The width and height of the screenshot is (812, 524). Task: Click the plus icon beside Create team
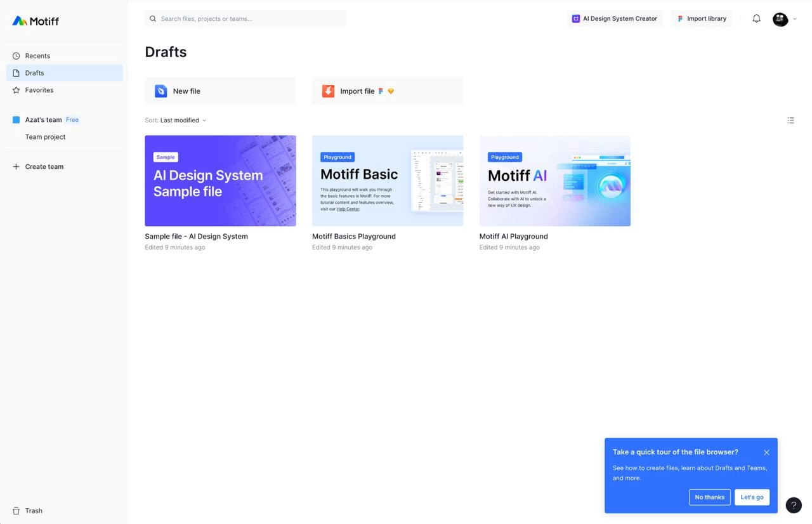coord(16,167)
